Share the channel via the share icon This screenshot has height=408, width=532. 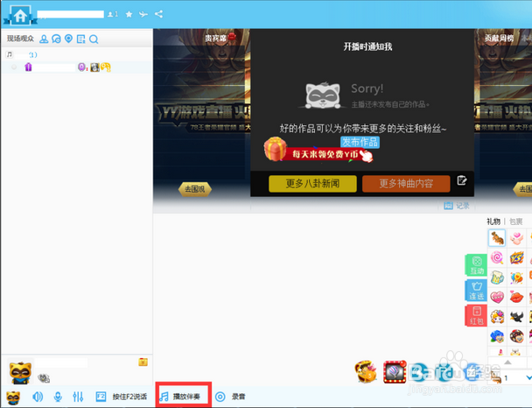(158, 14)
